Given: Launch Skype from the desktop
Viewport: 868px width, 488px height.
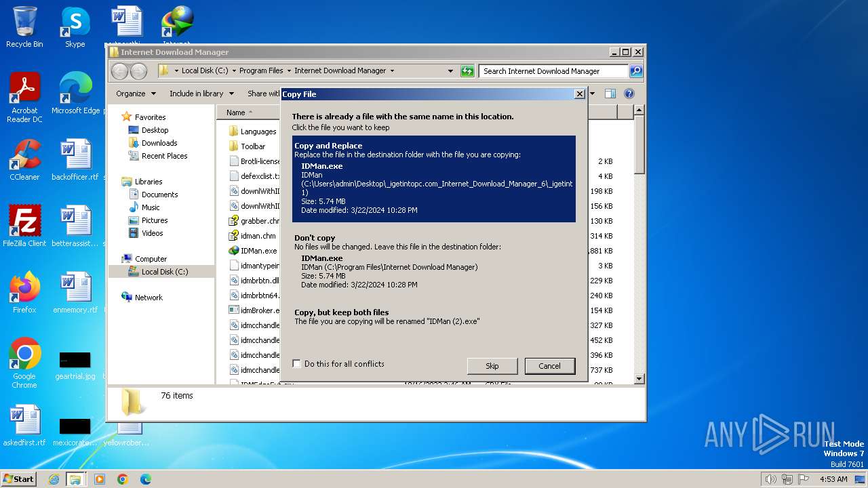Looking at the screenshot, I should point(75,27).
